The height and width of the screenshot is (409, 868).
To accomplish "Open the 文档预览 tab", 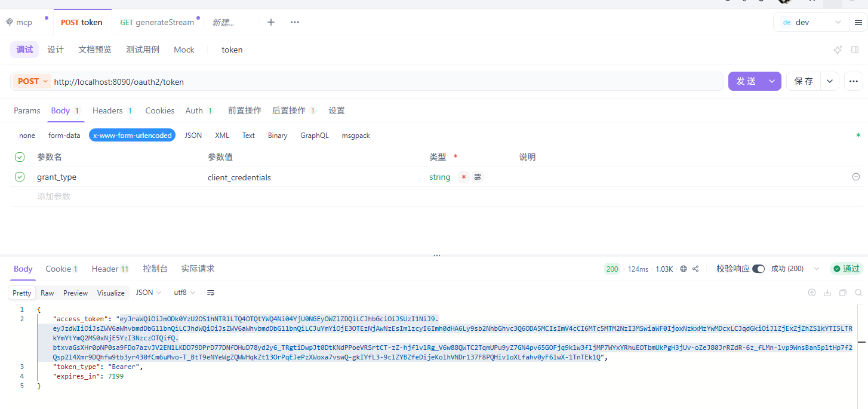I will click(95, 50).
